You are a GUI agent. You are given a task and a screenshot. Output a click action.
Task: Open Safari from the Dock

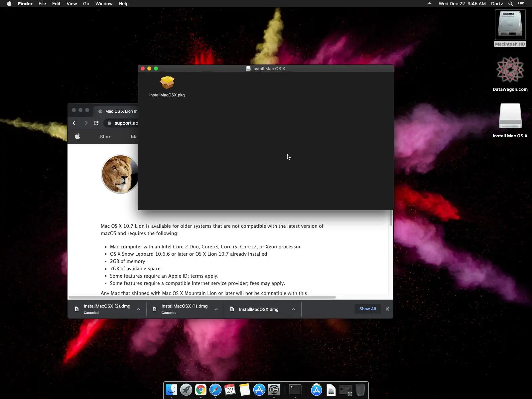click(215, 390)
